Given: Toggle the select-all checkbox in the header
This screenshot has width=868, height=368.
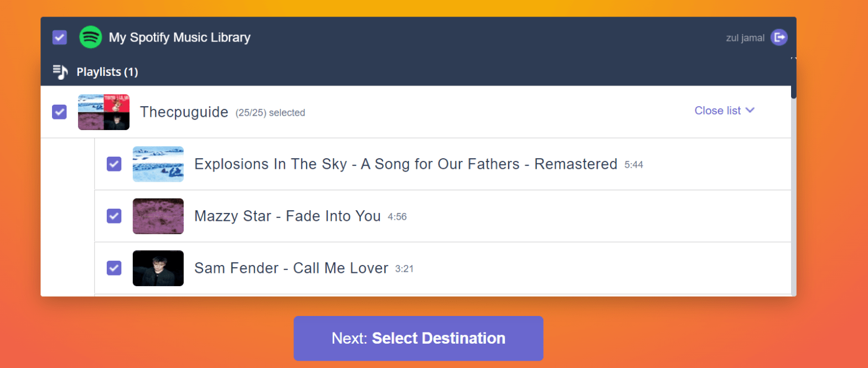Looking at the screenshot, I should click(59, 37).
